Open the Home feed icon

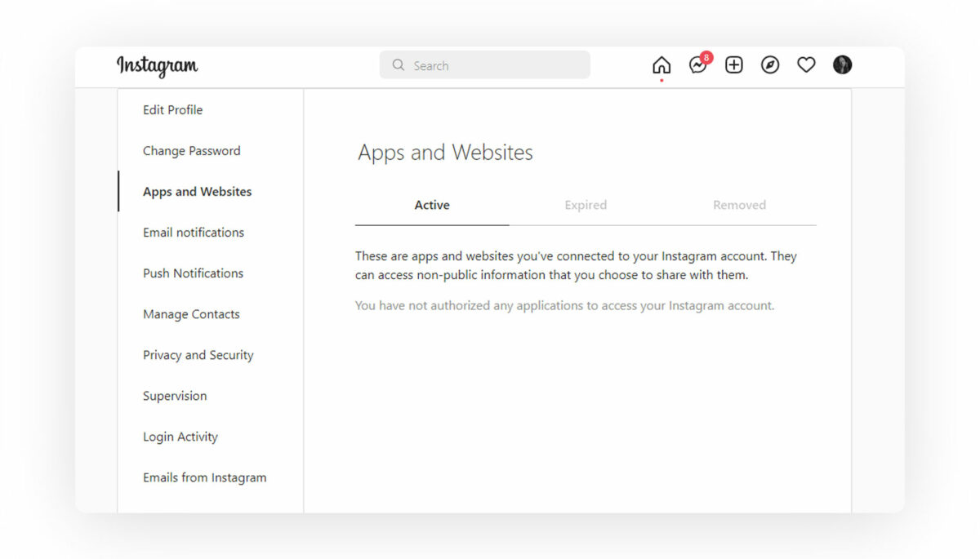pyautogui.click(x=661, y=64)
